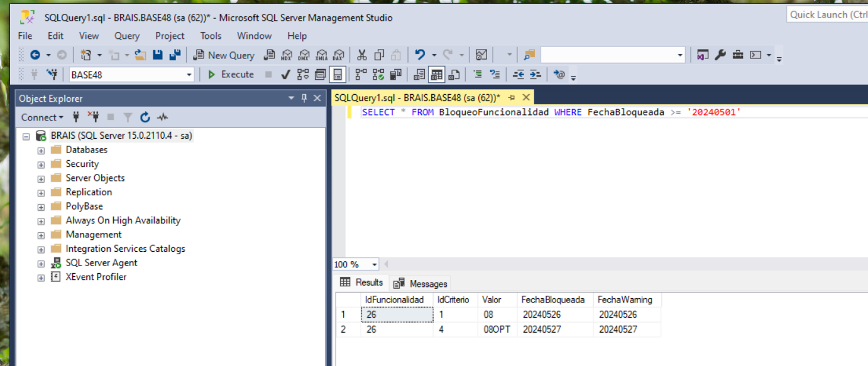868x366 pixels.
Task: Parse the query with the checkmark icon
Action: coord(285,74)
